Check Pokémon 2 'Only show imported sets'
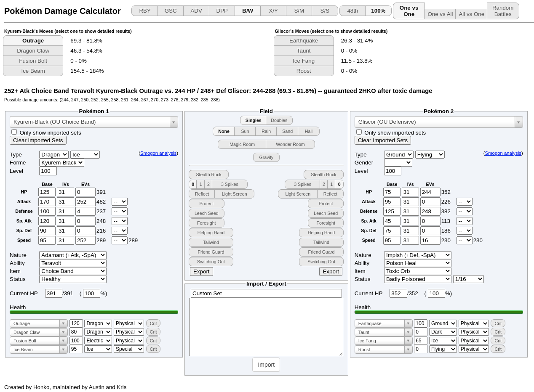The image size is (534, 392). (359, 132)
